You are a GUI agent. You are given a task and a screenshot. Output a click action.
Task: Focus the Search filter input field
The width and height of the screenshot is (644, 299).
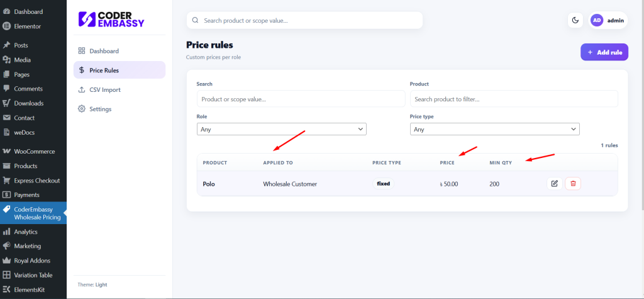click(x=301, y=99)
